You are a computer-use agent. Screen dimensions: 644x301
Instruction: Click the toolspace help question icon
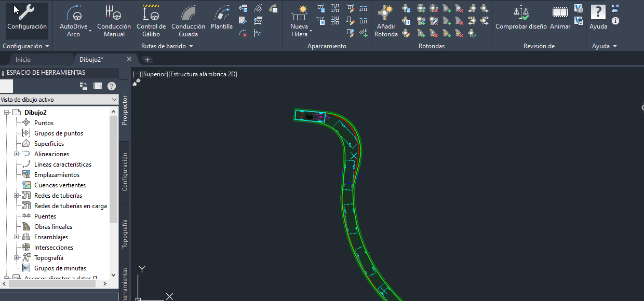pos(111,86)
